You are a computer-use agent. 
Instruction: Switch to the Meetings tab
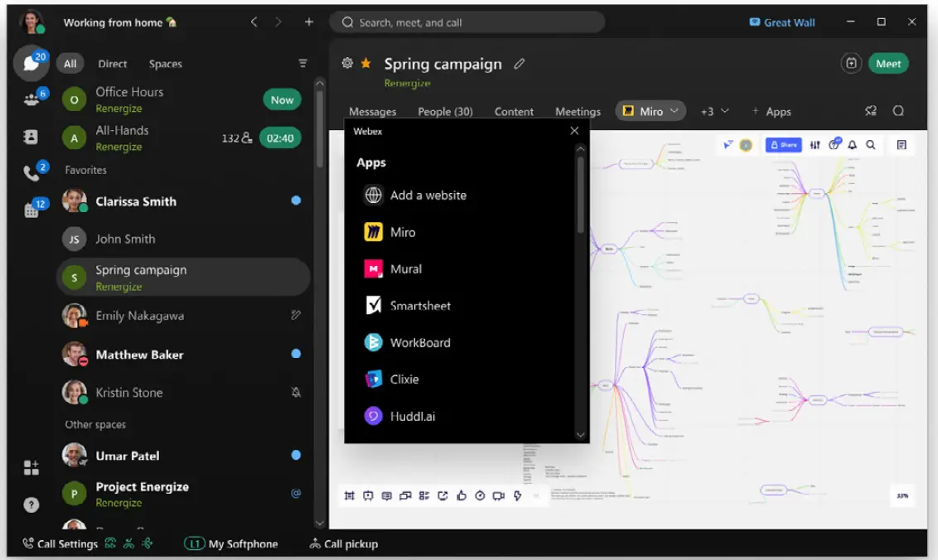pyautogui.click(x=578, y=111)
